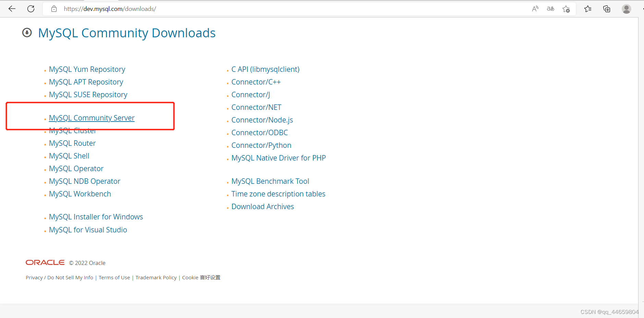Screen dimensions: 644x318
Task: Open Terms of Use footer link
Action: (114, 278)
